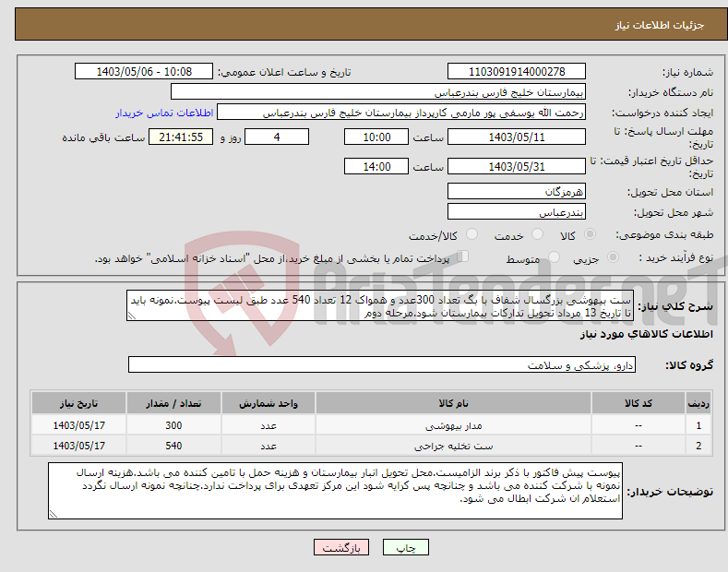The image size is (728, 572).
Task: Click the unit cell عدد in row 1
Action: 269,425
